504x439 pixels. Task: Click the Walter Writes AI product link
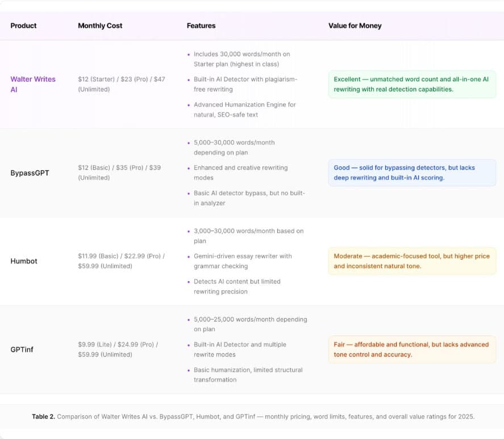click(x=32, y=84)
